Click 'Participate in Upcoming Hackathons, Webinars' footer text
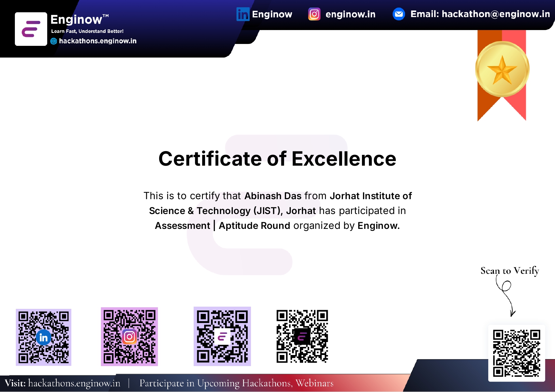This screenshot has height=392, width=555. [x=236, y=383]
